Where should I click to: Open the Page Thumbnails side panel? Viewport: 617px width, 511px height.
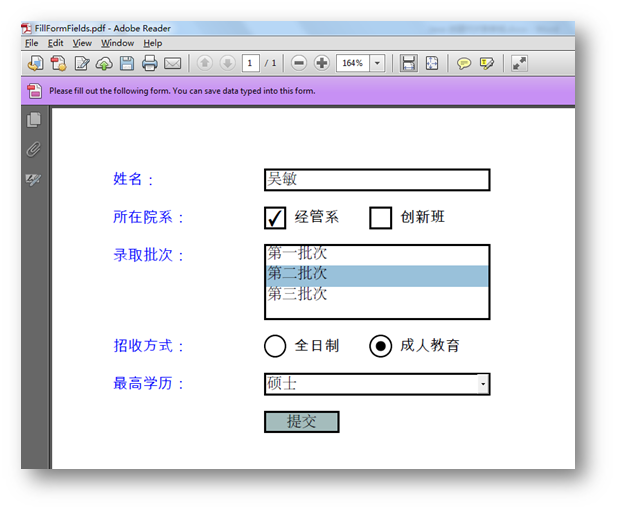click(34, 120)
